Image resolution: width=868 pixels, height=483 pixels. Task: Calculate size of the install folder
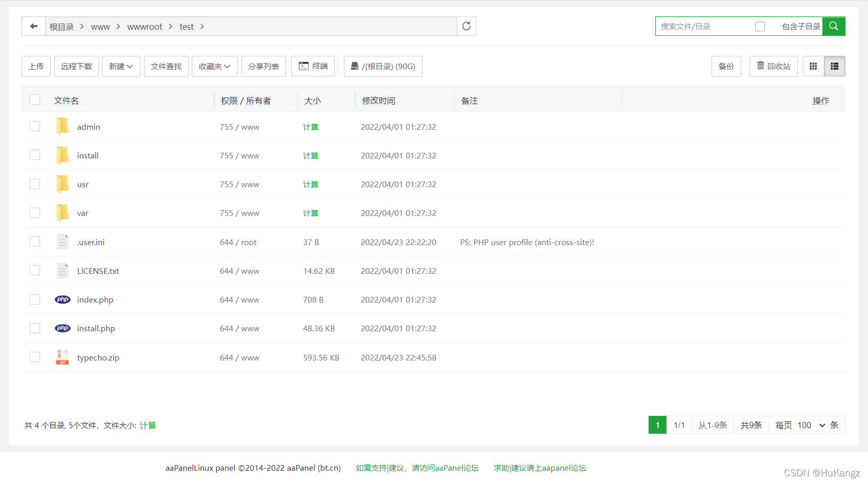pyautogui.click(x=311, y=155)
